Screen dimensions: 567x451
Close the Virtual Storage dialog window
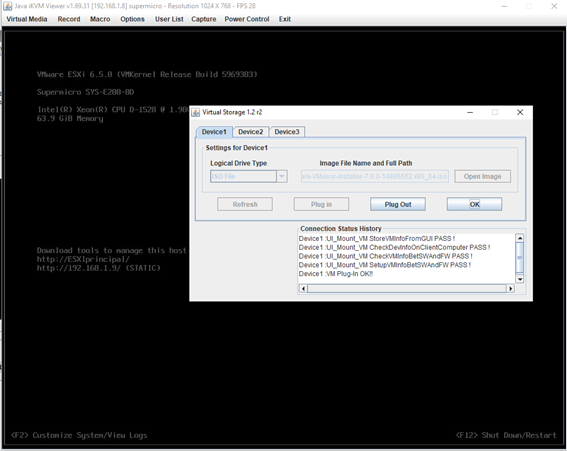[x=520, y=112]
